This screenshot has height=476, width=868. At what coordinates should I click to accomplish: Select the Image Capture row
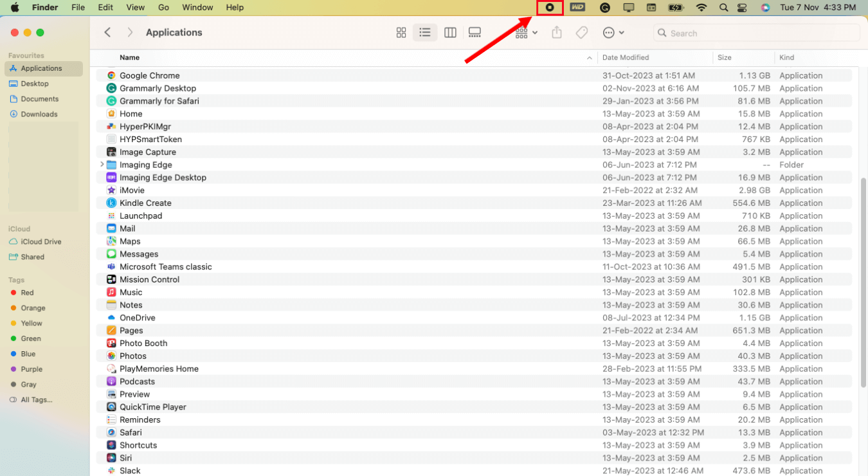click(475, 152)
